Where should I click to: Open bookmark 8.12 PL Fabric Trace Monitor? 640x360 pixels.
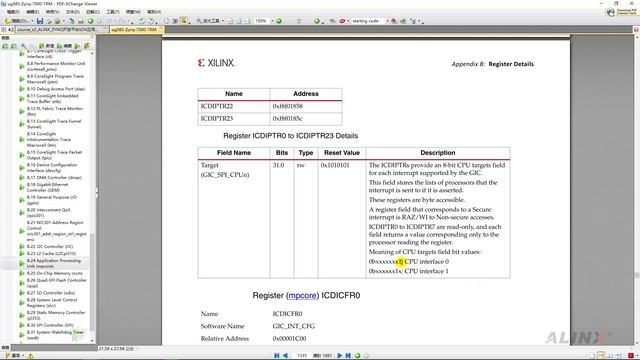coord(55,111)
